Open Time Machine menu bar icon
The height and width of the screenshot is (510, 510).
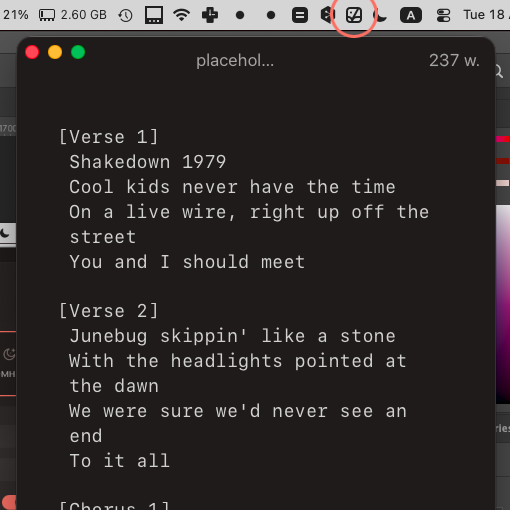125,15
